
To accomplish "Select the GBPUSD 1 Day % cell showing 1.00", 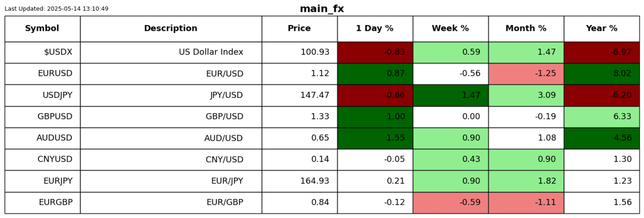I will pos(375,117).
